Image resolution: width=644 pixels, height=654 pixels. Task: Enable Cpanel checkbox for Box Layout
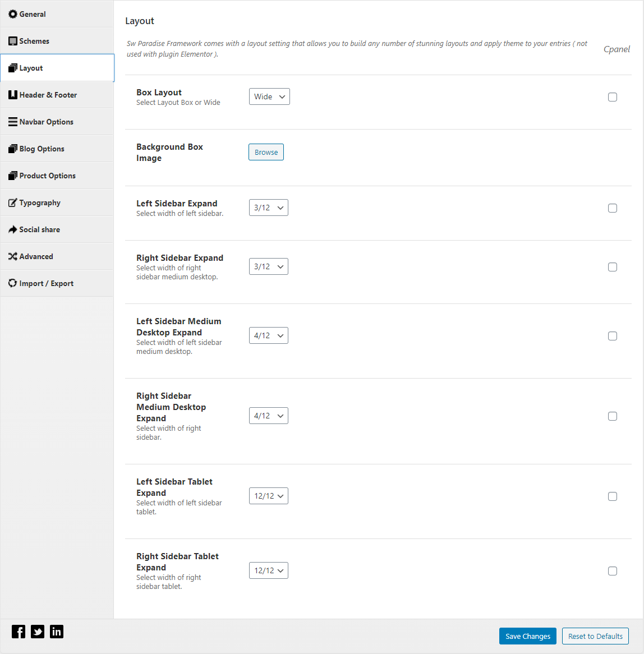pyautogui.click(x=612, y=97)
